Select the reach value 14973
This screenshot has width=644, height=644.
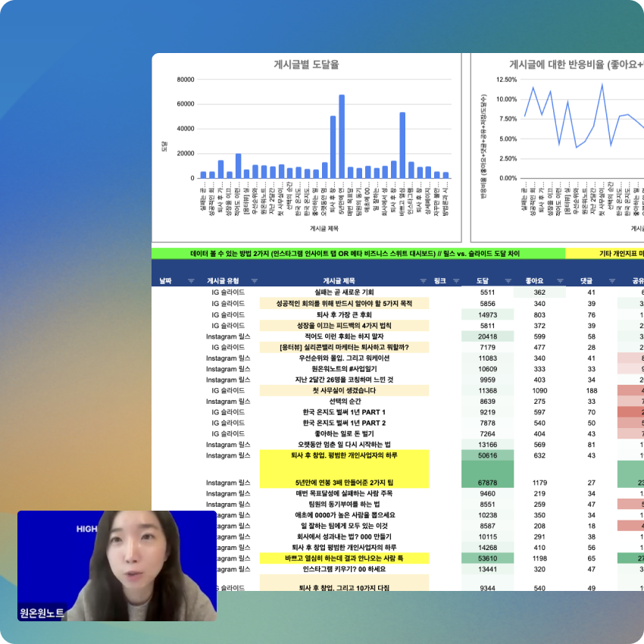487,314
